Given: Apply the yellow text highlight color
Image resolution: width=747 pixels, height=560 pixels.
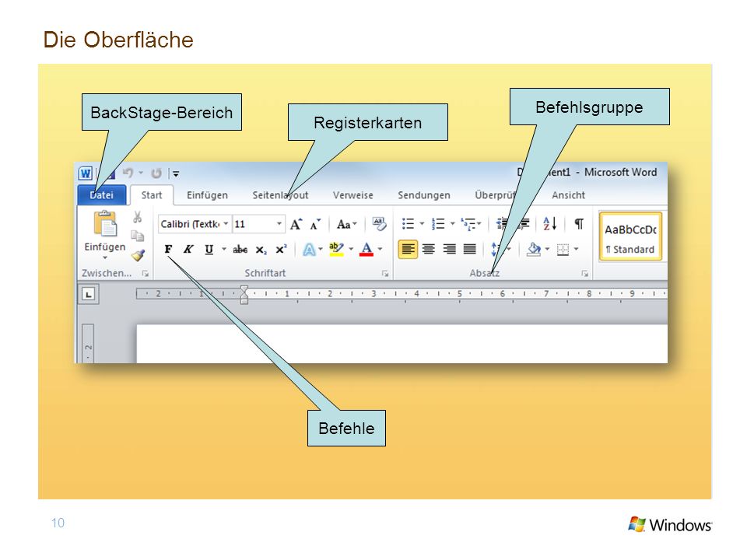Looking at the screenshot, I should 336,249.
